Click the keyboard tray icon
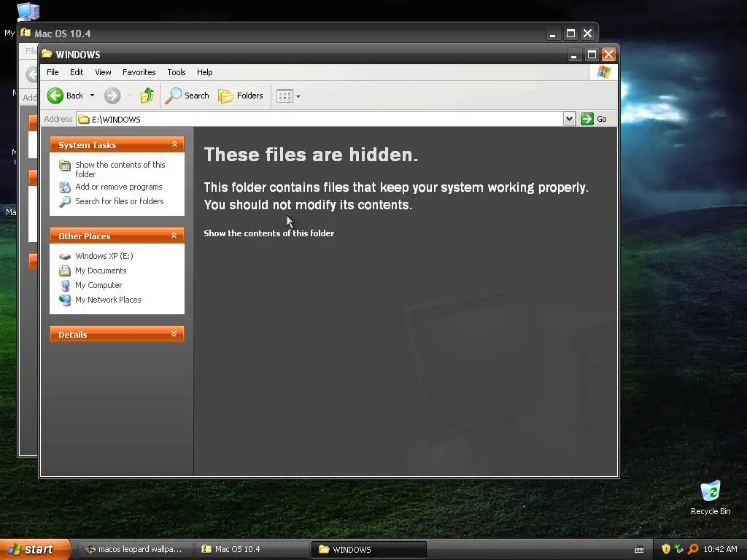 click(639, 550)
